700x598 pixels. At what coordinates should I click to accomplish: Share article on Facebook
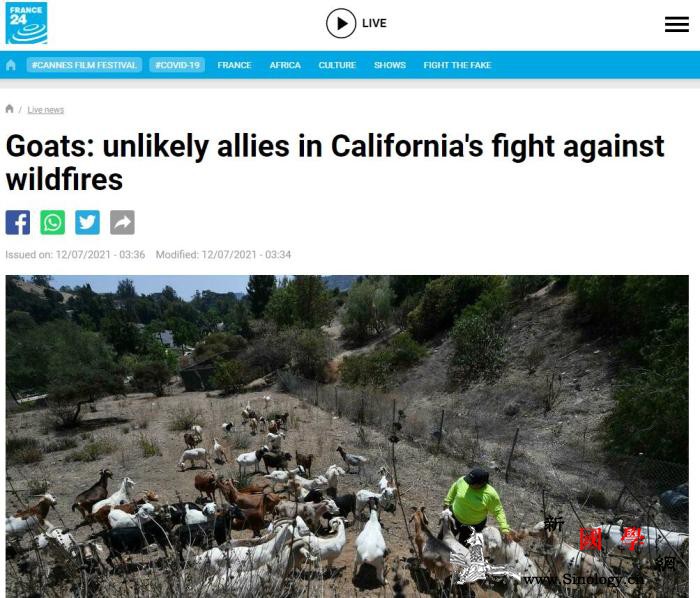(x=18, y=222)
